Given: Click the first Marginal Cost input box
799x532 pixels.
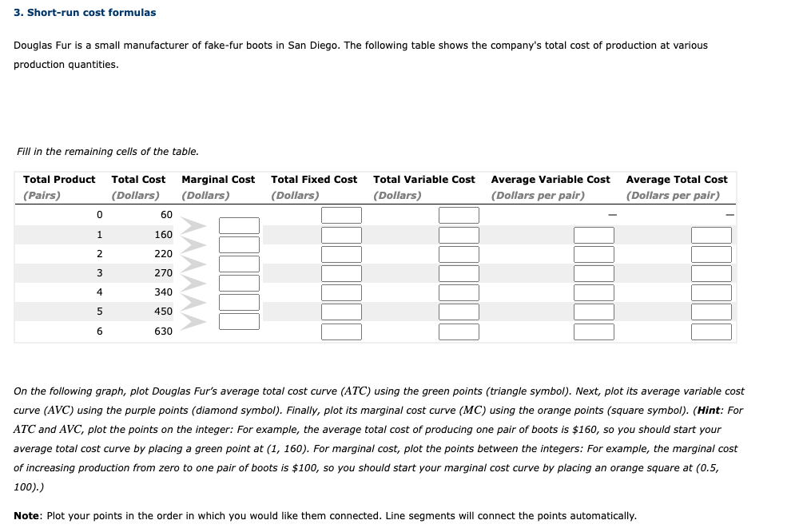Looking at the screenshot, I should click(x=238, y=224).
